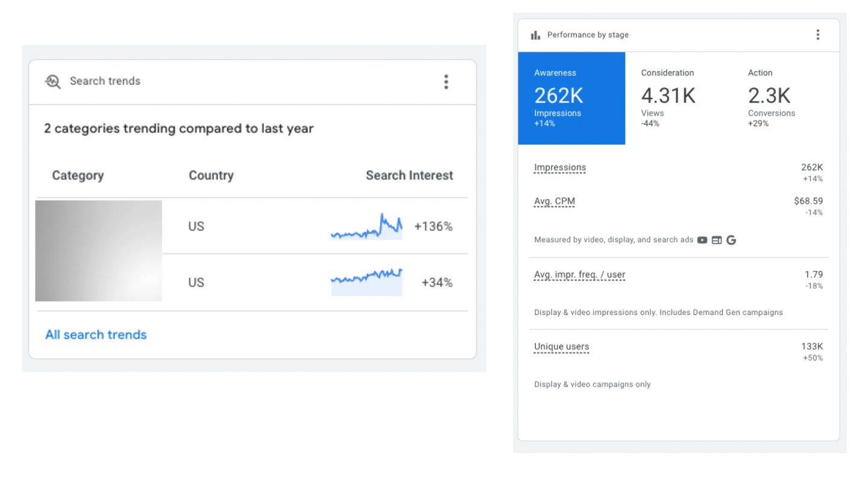
Task: Click the Impressions metric label
Action: click(x=559, y=167)
